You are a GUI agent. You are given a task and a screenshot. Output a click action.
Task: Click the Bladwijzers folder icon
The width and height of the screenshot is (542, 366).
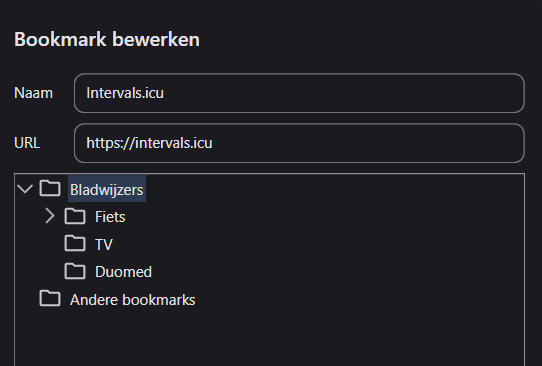click(x=50, y=188)
